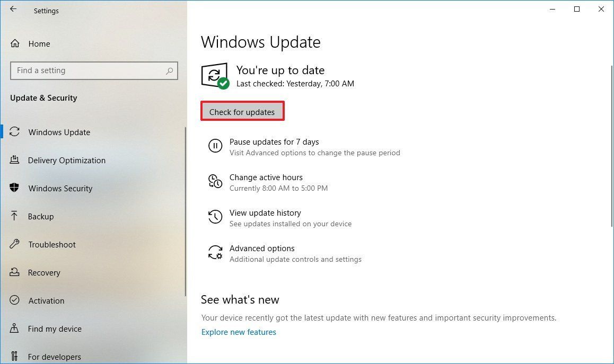Click the pause icon next to Pause updates

coord(215,146)
